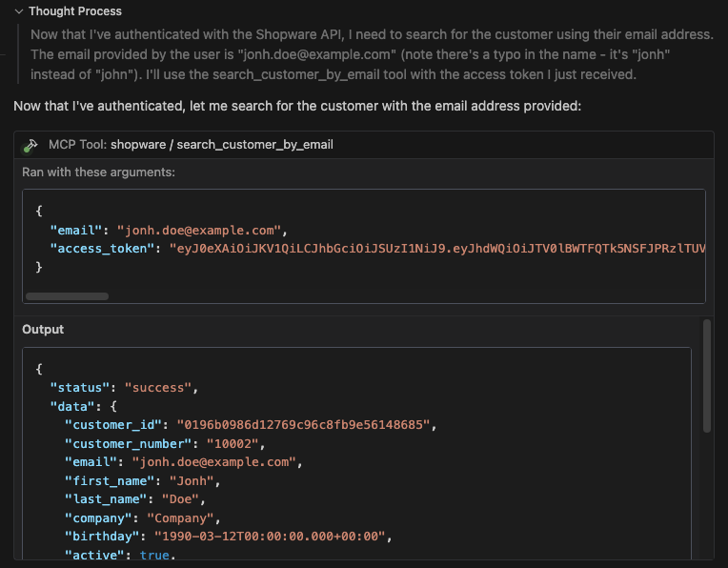Click the email value in Output JSON

[x=214, y=462]
